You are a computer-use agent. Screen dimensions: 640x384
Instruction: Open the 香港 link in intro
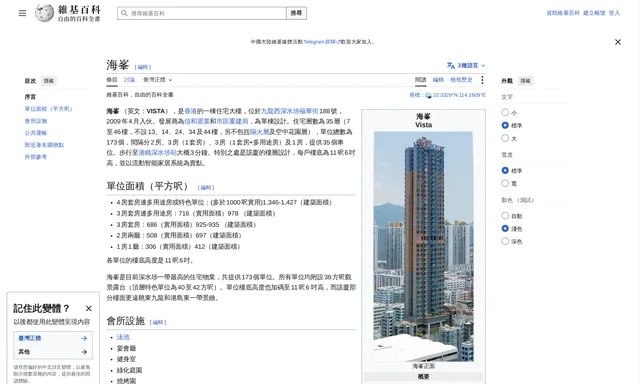point(190,111)
